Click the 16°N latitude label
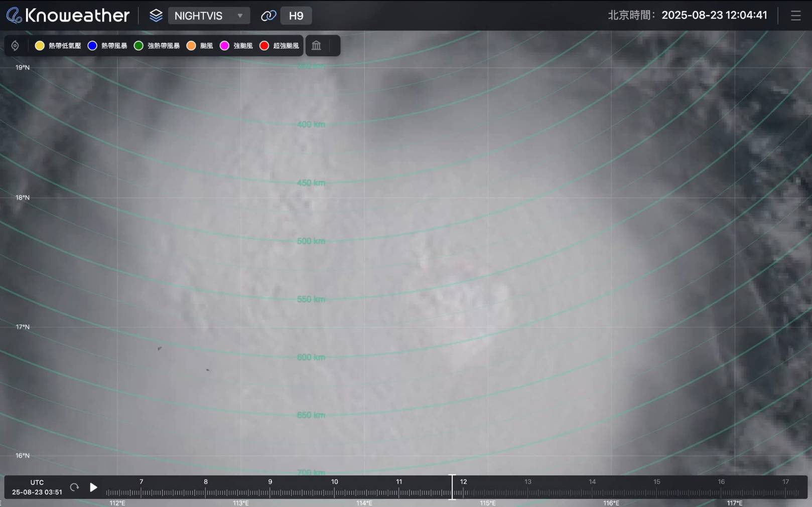This screenshot has height=507, width=812. 23,455
